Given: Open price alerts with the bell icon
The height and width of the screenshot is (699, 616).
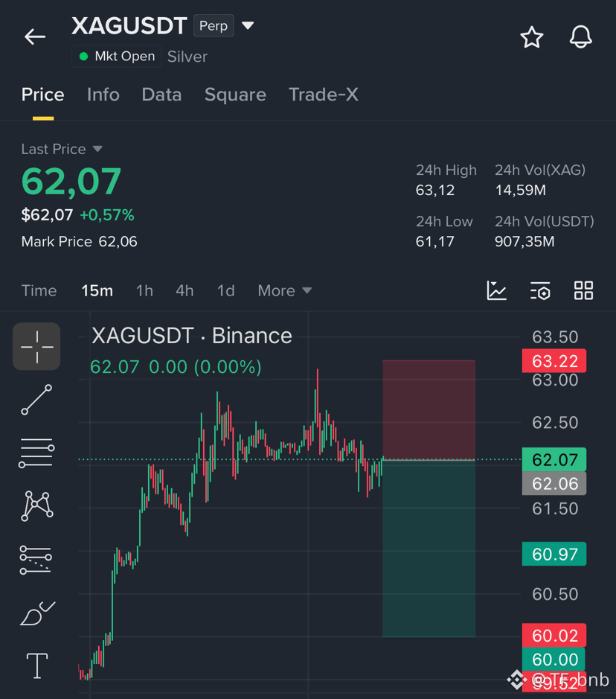Looking at the screenshot, I should pos(581,37).
